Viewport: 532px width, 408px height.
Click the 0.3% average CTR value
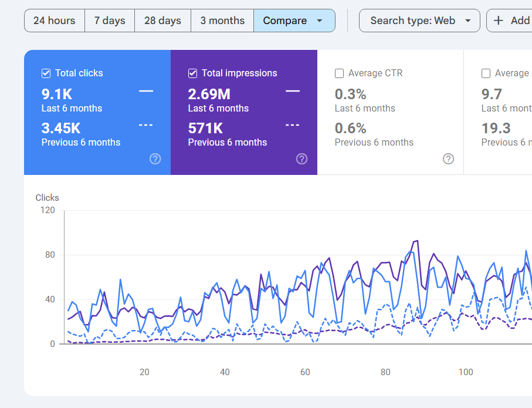(x=351, y=94)
